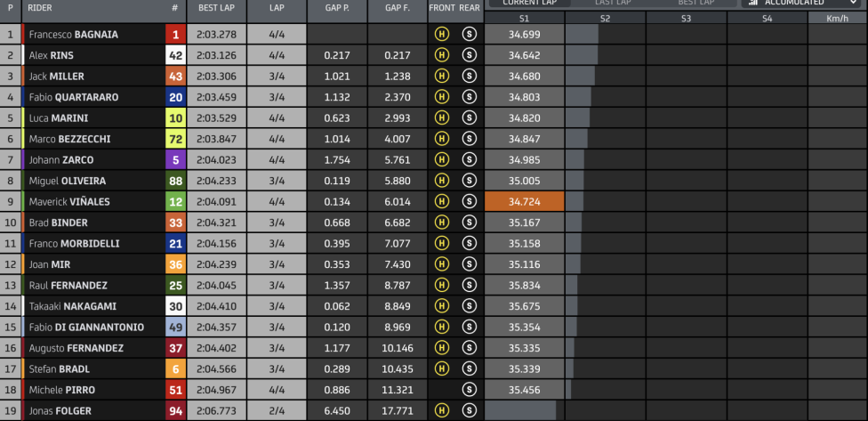
Task: Click Raul Fernandez's rear tyre S icon
Action: 470,286
